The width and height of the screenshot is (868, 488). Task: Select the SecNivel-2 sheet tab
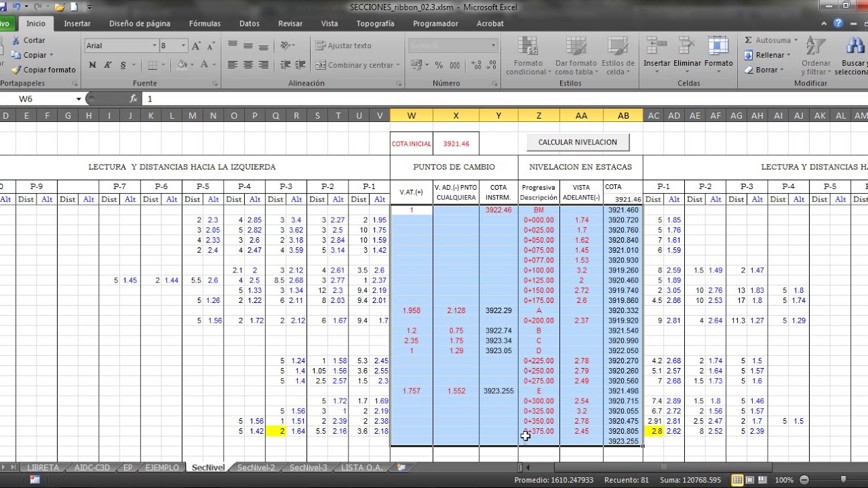256,468
